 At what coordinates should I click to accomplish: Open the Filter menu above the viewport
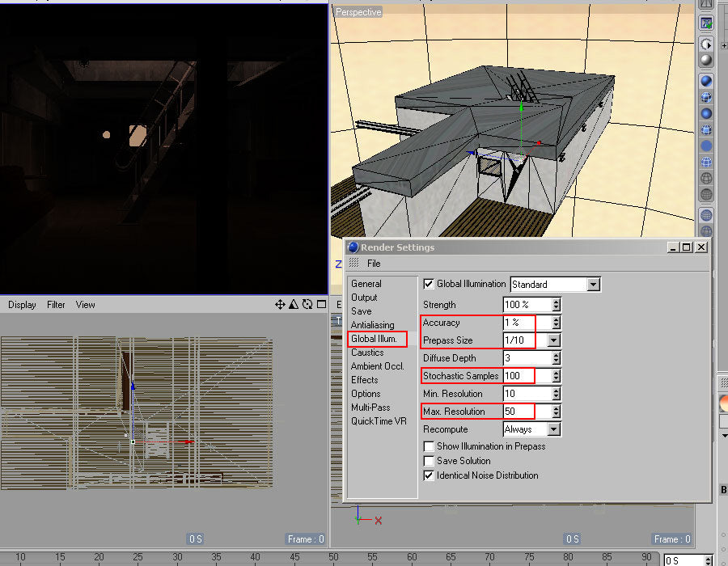point(56,305)
